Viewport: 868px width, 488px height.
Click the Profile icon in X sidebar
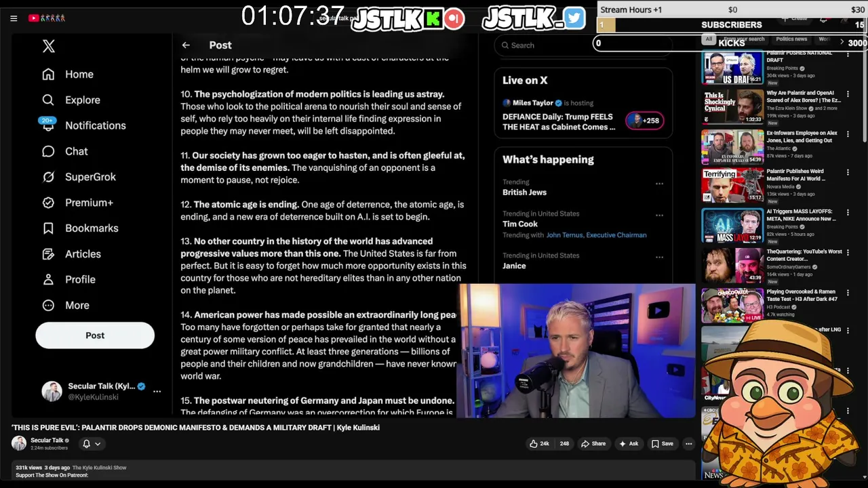tap(48, 279)
